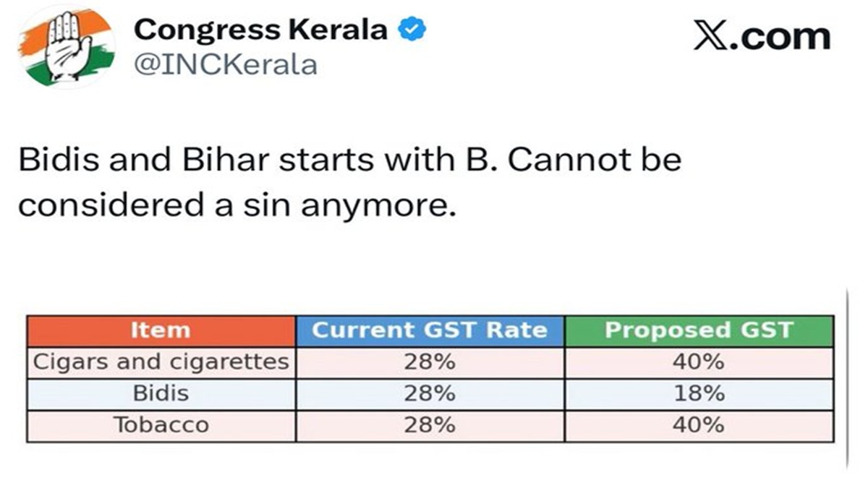Click the 'Tobacco' table cell
The height and width of the screenshot is (488, 868).
tap(161, 425)
